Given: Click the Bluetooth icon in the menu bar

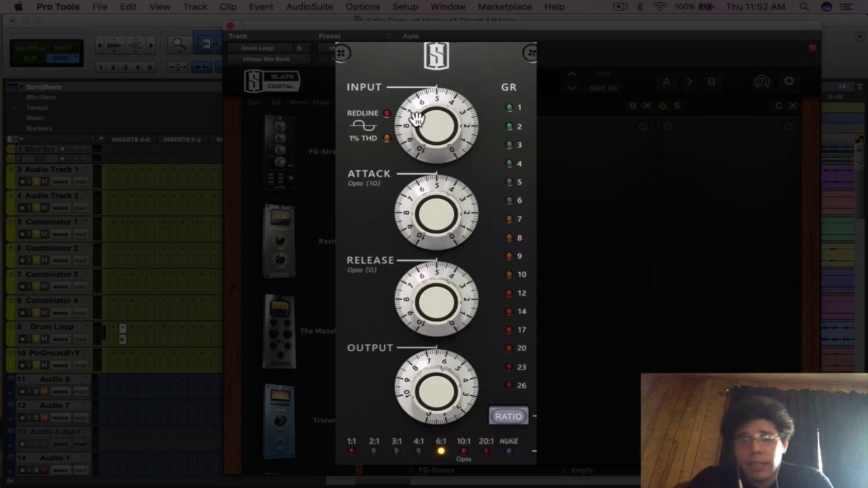Looking at the screenshot, I should 639,7.
